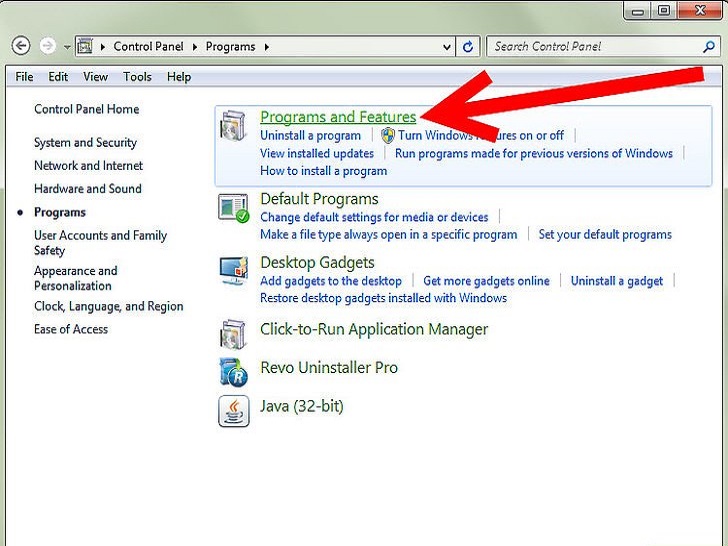The height and width of the screenshot is (546, 728).
Task: Open the View menu
Action: 95,77
